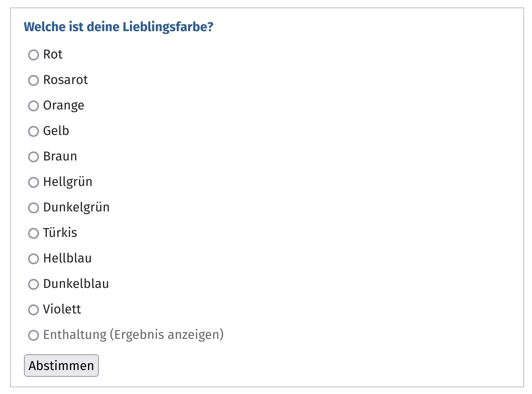The width and height of the screenshot is (532, 394).
Task: Click the 'Welche ist deine Lieblingsfarbe?' heading
Action: tap(118, 27)
